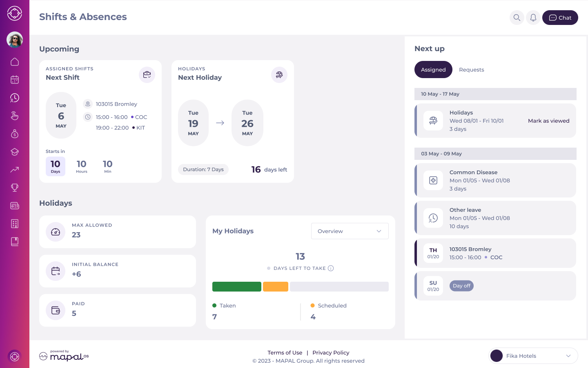Viewport: 588px width, 368px height.
Task: Expand the Overview dropdown in My Holidays
Action: click(350, 231)
